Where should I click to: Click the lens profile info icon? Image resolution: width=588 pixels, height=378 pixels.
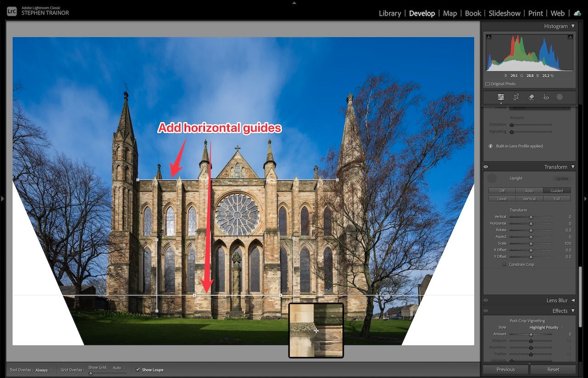492,146
